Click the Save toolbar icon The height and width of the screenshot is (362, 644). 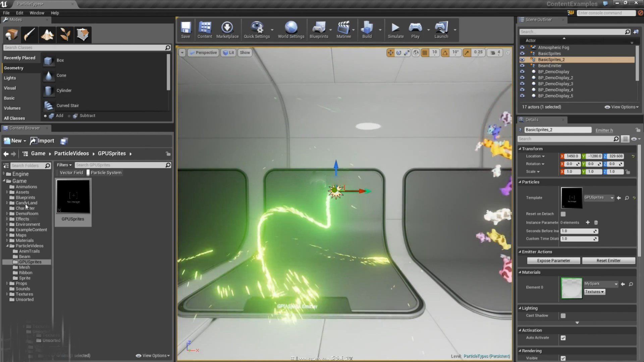click(x=185, y=30)
